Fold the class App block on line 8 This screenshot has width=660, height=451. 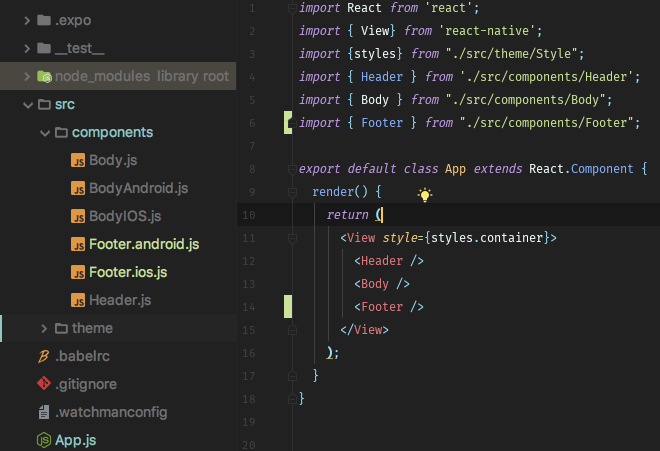(x=292, y=169)
